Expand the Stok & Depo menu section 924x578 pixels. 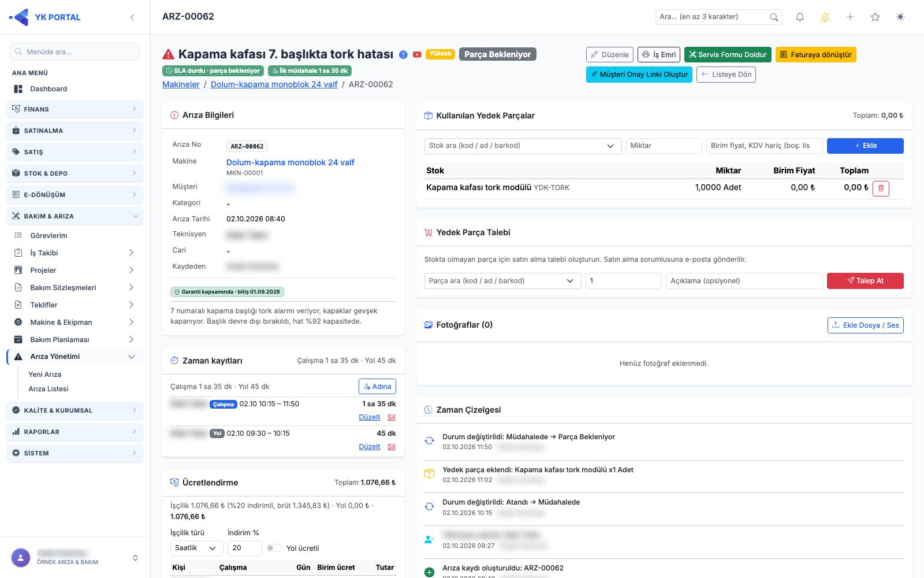point(75,173)
